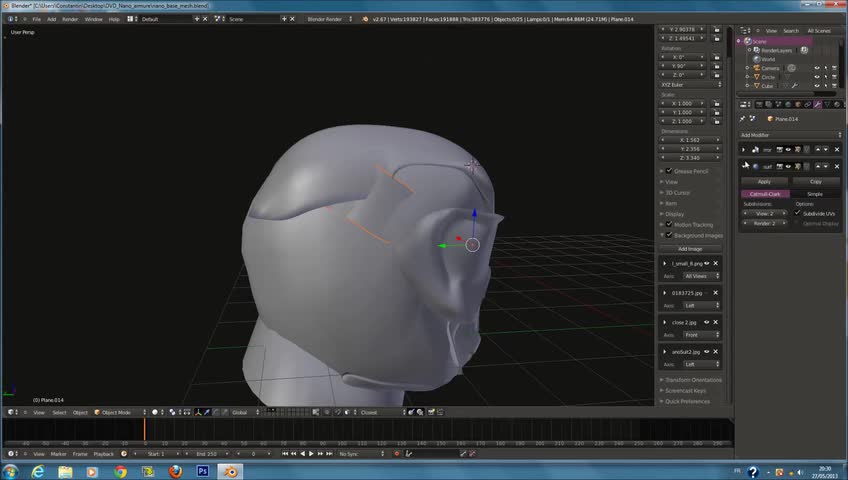The image size is (848, 480).
Task: Remove the surf subdivision modifier with X
Action: pos(837,166)
